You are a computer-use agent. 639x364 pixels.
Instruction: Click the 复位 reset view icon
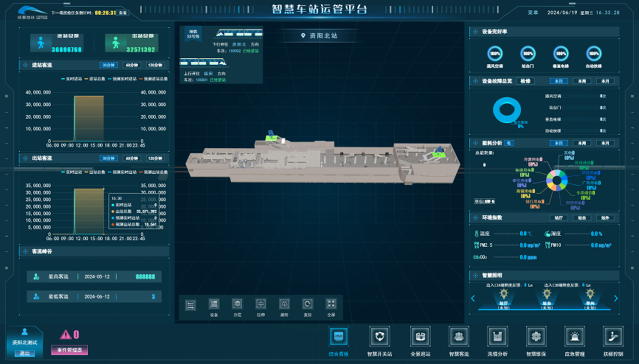(308, 304)
